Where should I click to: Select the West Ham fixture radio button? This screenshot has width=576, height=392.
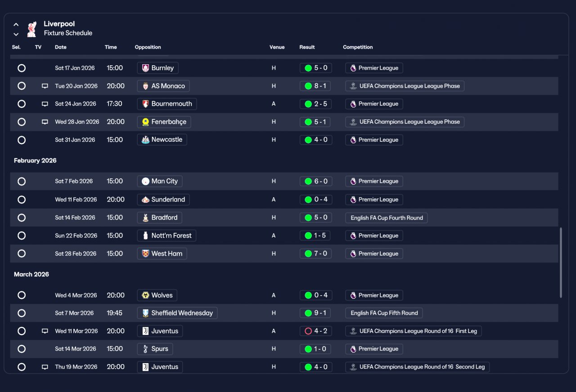click(x=22, y=253)
